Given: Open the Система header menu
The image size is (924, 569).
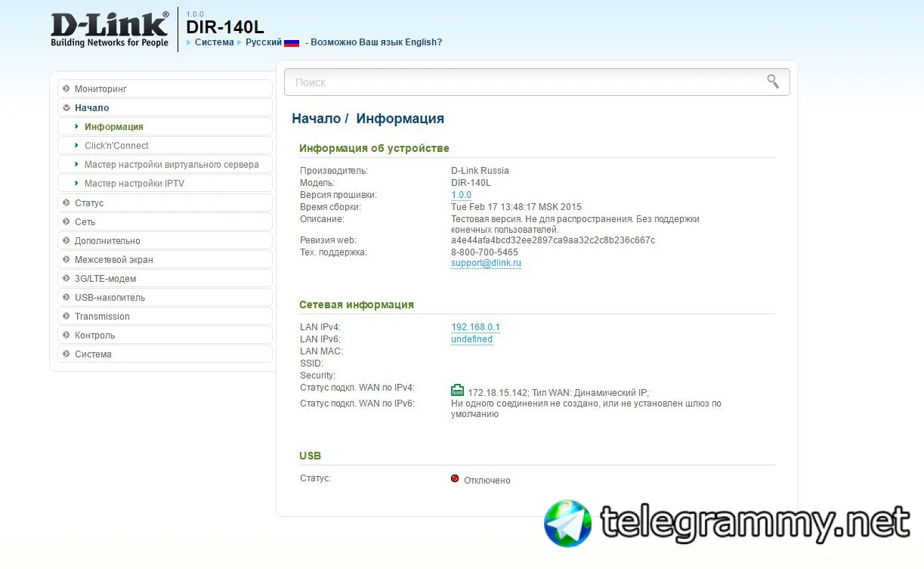Looking at the screenshot, I should point(214,42).
